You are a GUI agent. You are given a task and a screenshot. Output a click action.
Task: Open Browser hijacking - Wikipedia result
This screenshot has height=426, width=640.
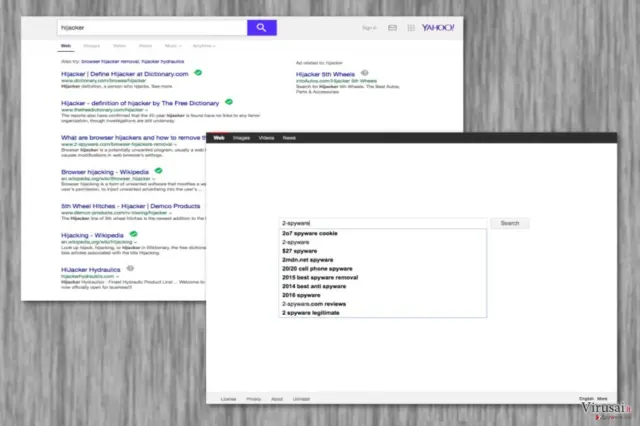[105, 172]
